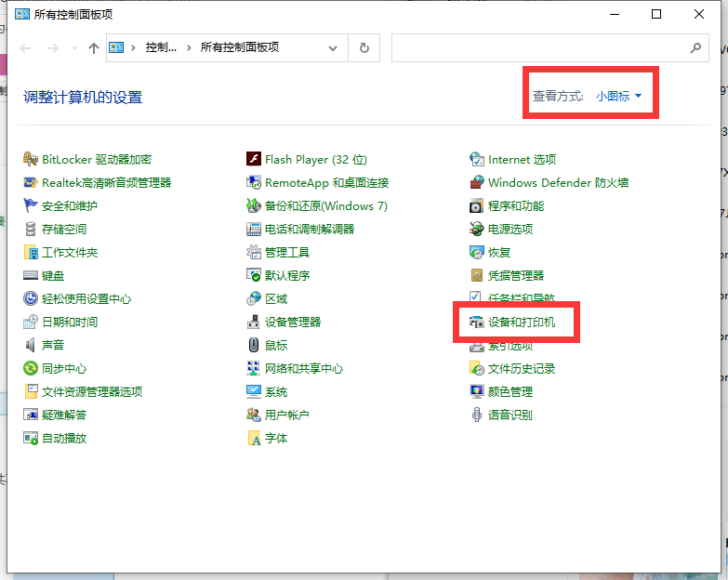Open the 网络和共享中心 link text

(x=304, y=369)
